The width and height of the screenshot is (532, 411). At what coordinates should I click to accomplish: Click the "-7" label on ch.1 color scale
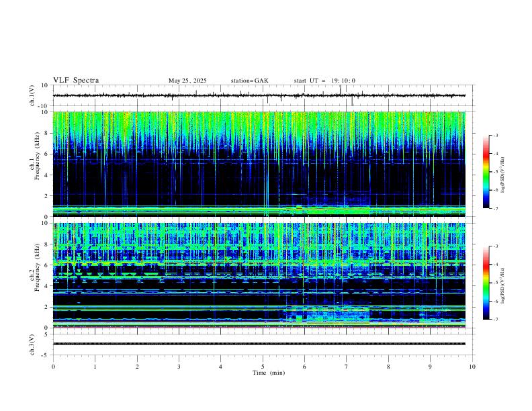click(x=495, y=208)
